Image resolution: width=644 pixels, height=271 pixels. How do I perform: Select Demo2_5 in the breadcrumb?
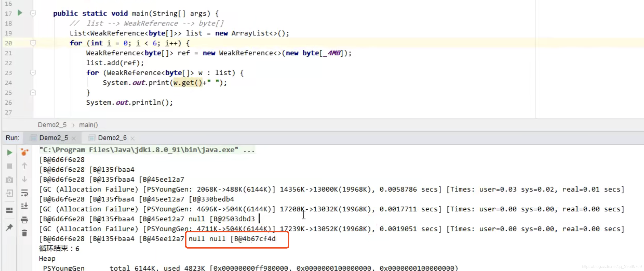(x=52, y=125)
